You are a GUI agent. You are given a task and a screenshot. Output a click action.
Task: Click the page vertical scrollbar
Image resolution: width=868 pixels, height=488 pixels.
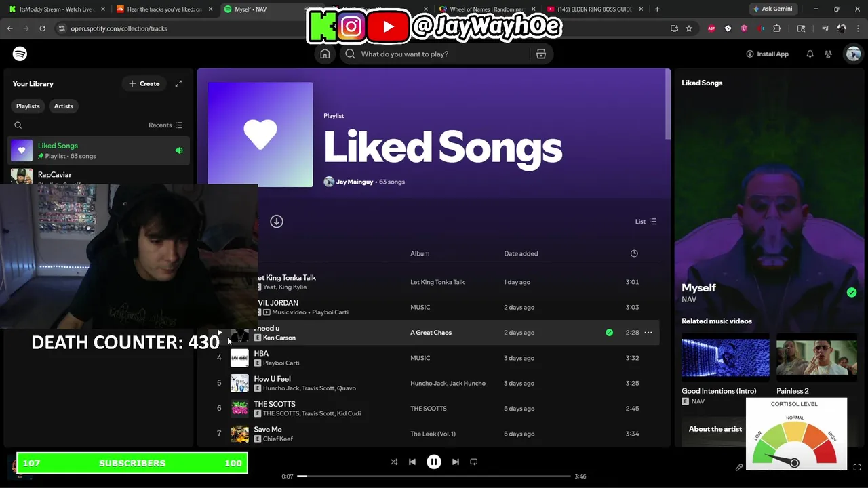point(668,105)
